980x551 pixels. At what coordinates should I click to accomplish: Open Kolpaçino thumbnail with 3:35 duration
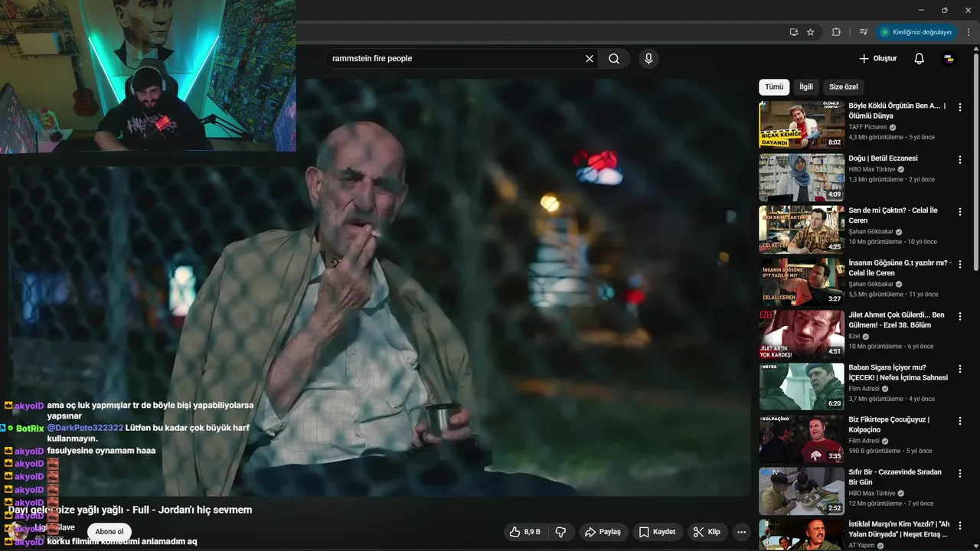coord(802,439)
